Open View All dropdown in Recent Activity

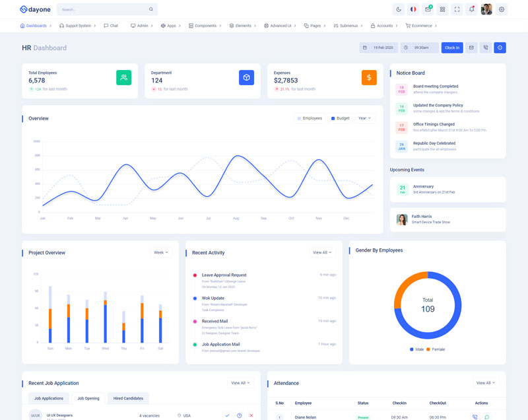(322, 252)
